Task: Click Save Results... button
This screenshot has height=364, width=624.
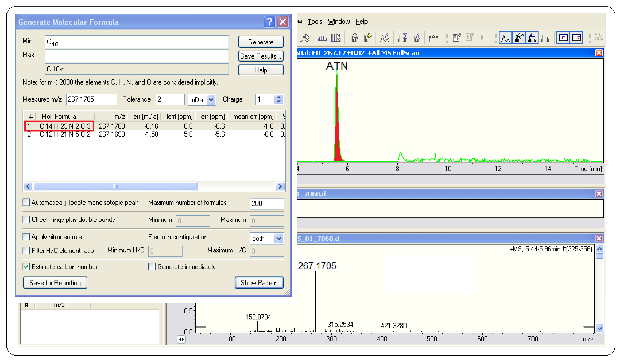Action: pos(261,56)
